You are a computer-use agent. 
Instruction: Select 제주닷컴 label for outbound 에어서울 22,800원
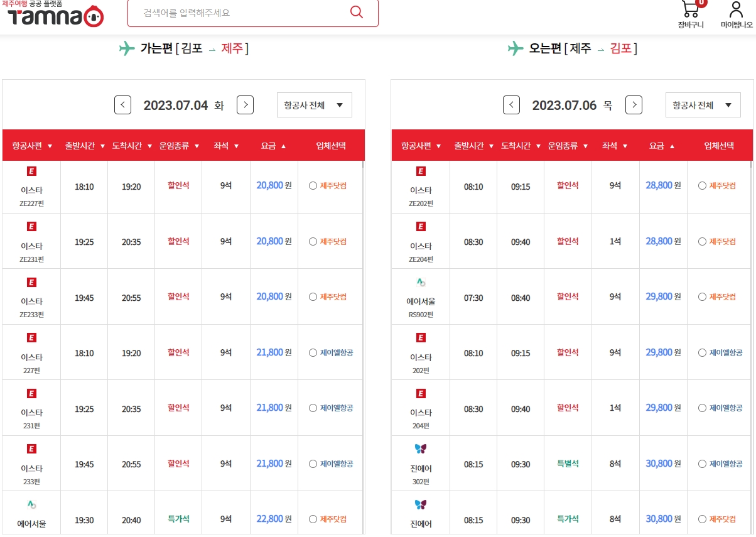pos(333,519)
